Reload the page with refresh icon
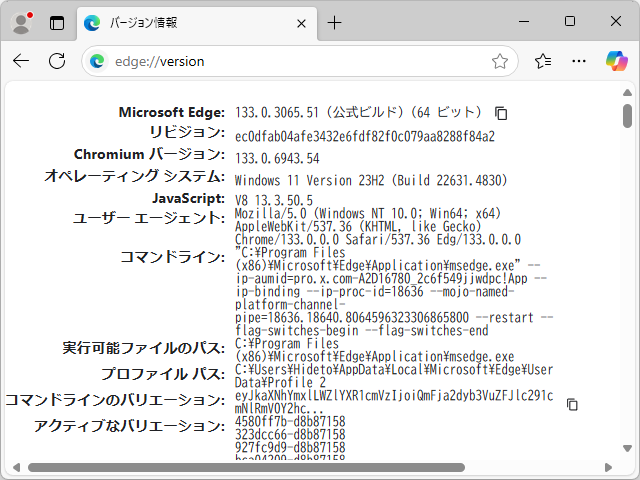This screenshot has width=640, height=480. point(57,61)
